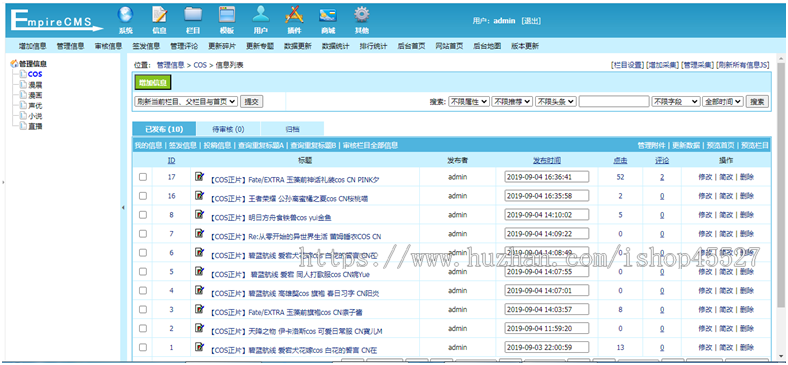Open the 用户 person icon

[260, 15]
